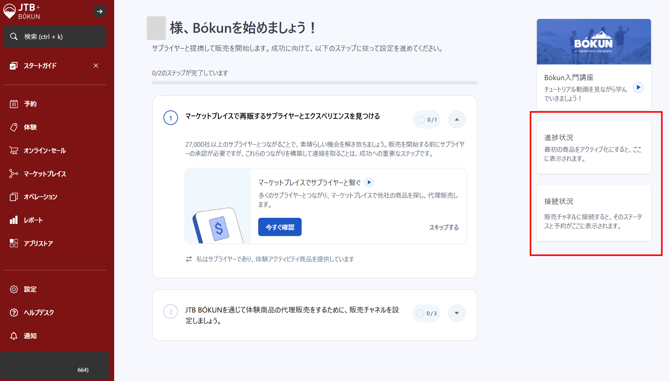This screenshot has height=381, width=670.
Task: Click step 2 sales channel heading
Action: (x=292, y=315)
